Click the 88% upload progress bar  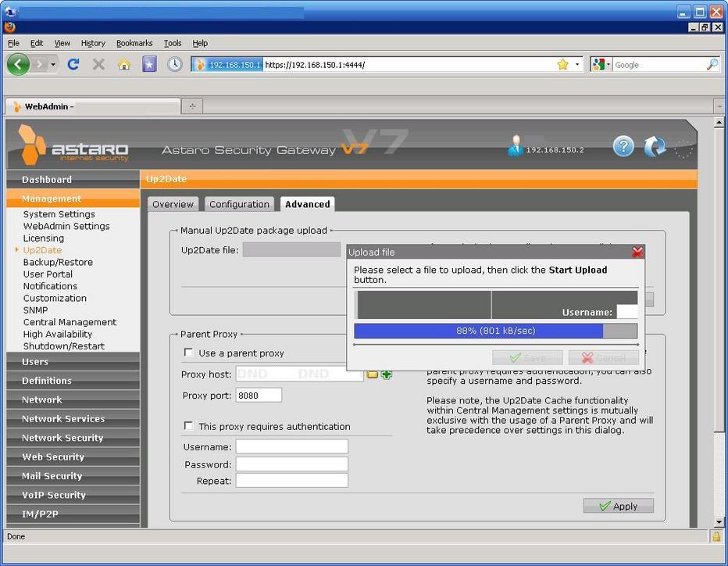coord(495,331)
